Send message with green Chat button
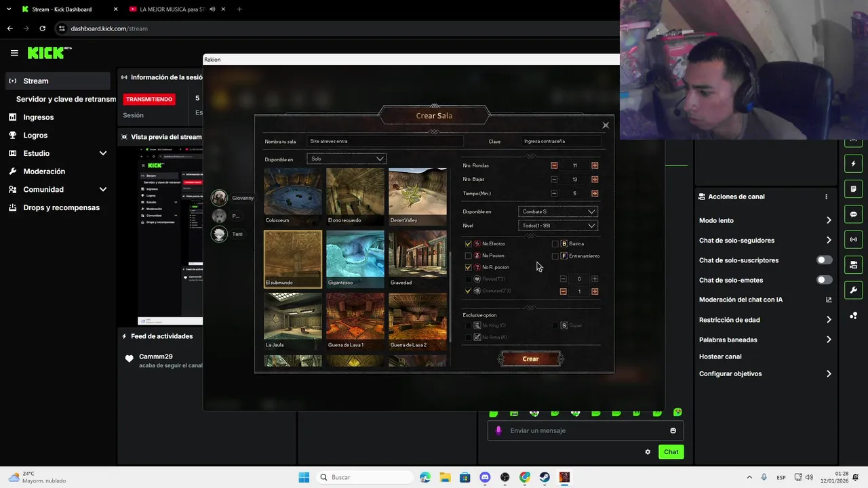The height and width of the screenshot is (488, 868). (671, 452)
